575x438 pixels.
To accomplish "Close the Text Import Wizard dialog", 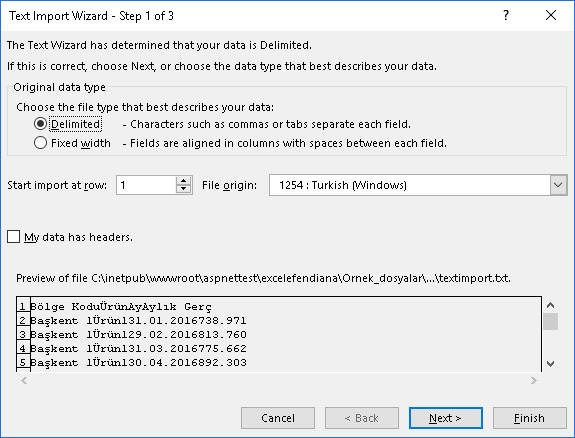I will point(551,15).
